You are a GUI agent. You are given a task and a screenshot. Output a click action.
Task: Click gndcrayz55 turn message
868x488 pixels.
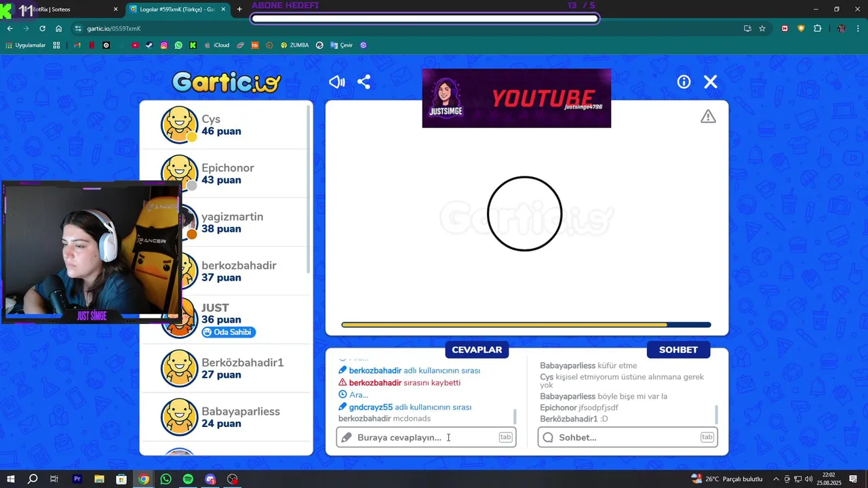405,407
